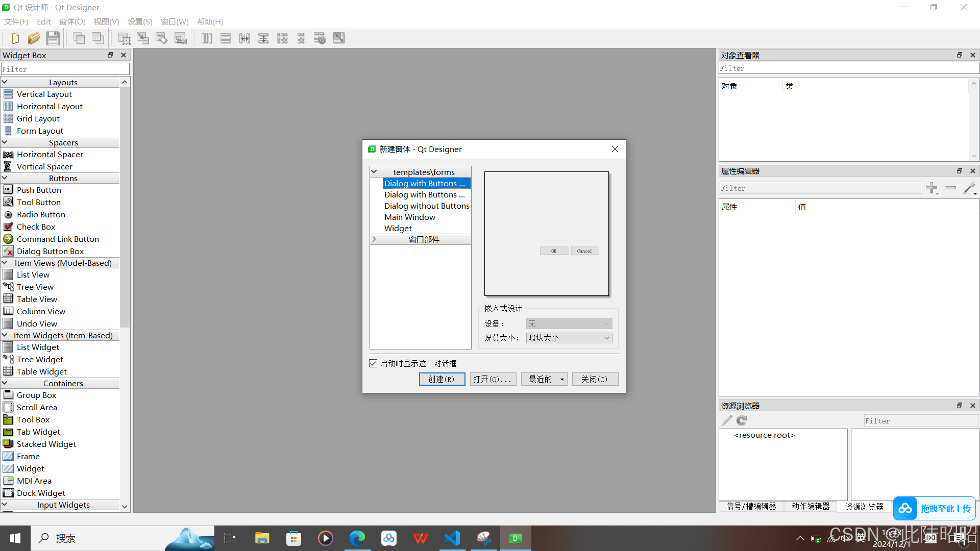Open the 帮助(H) menu
The height and width of the screenshot is (551, 980).
pyautogui.click(x=210, y=21)
